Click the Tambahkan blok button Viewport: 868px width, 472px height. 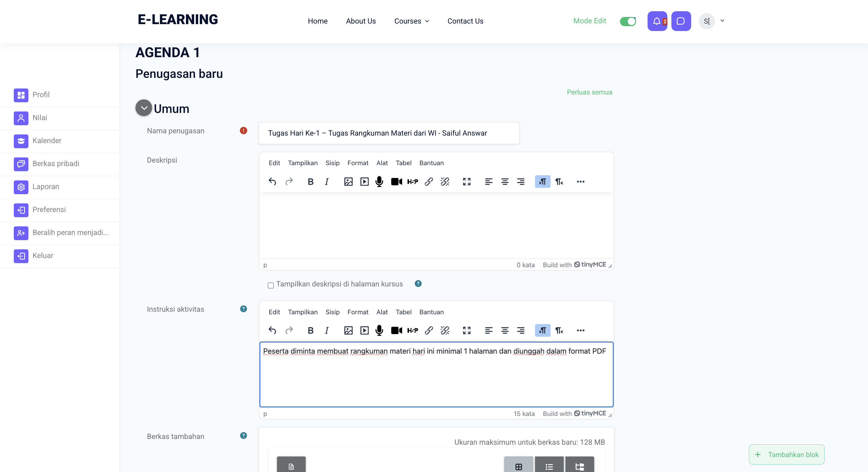pyautogui.click(x=786, y=454)
